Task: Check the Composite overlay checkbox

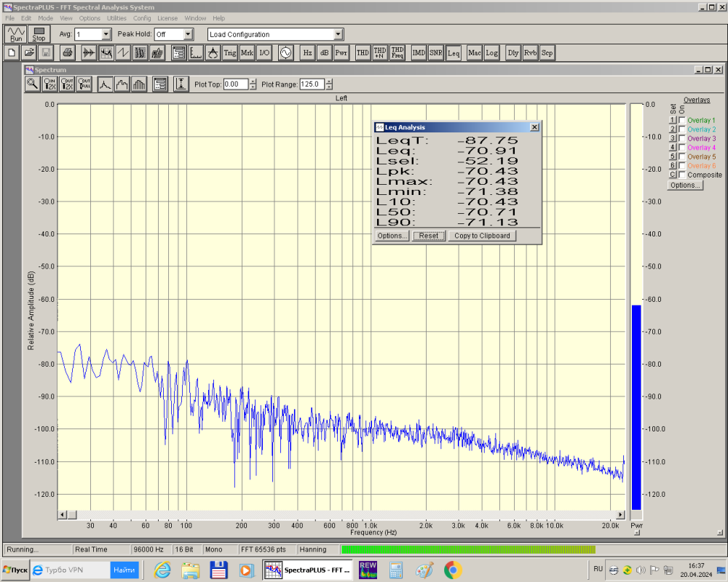Action: click(x=682, y=175)
